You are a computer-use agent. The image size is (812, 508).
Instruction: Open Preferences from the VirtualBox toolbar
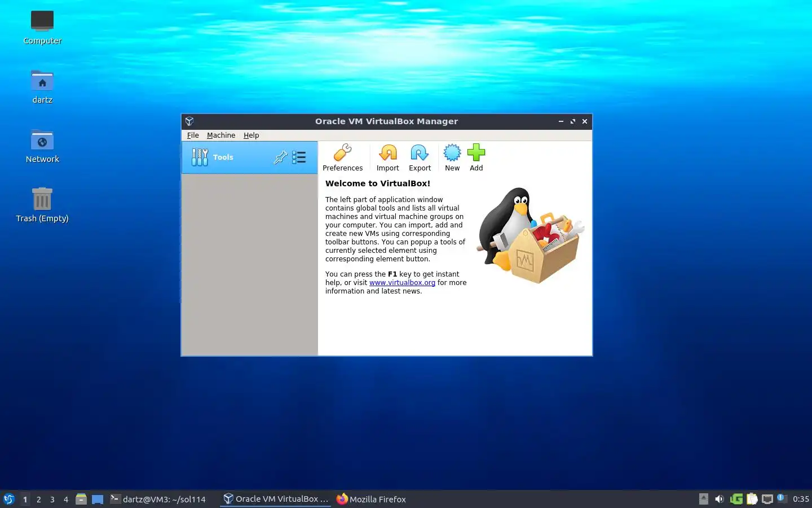[x=342, y=157]
